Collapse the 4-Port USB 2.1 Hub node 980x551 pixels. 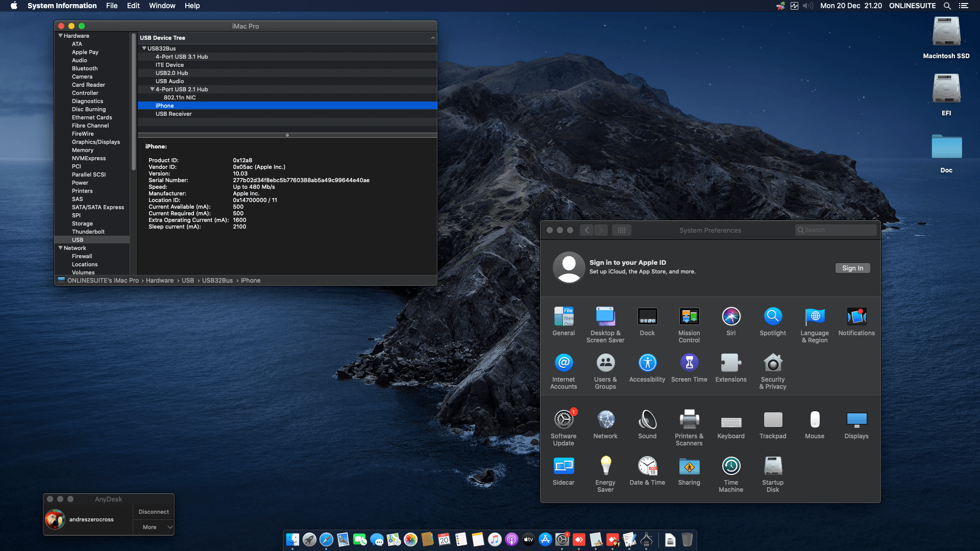pyautogui.click(x=152, y=89)
